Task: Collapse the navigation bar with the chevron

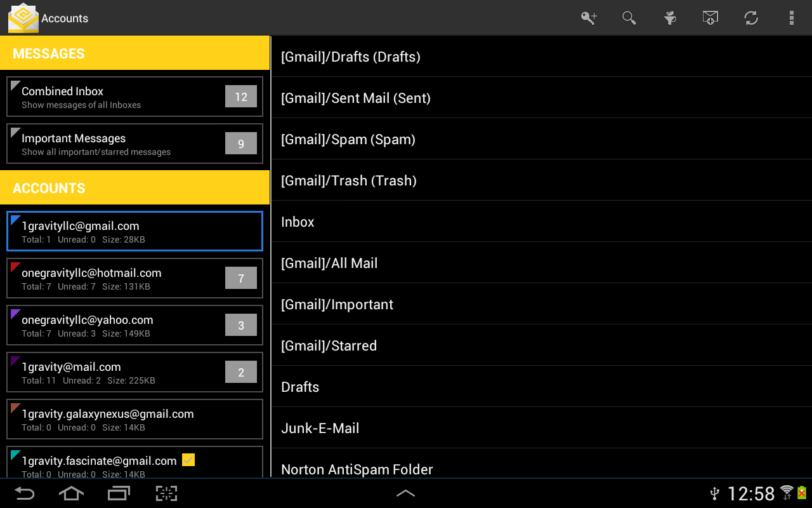Action: pos(405,493)
